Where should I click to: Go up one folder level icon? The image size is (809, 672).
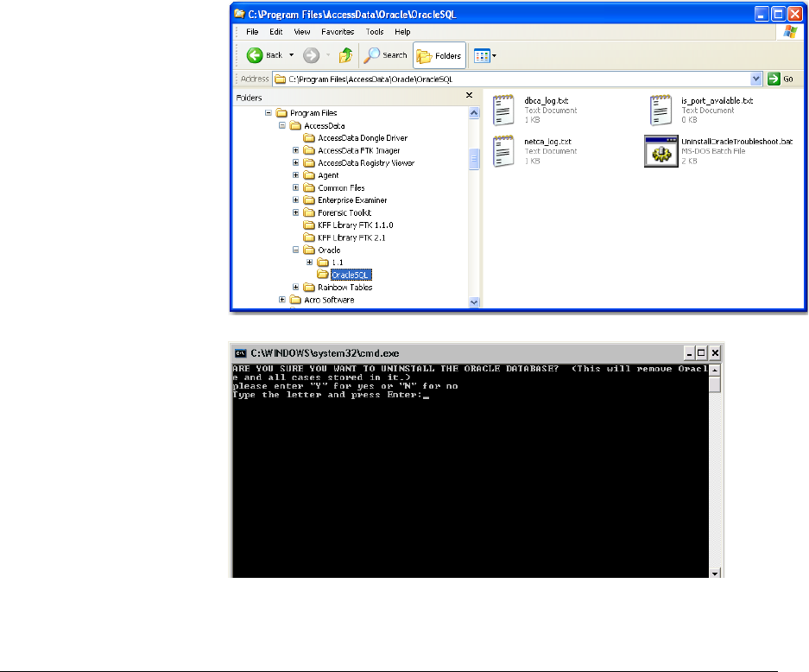(345, 55)
